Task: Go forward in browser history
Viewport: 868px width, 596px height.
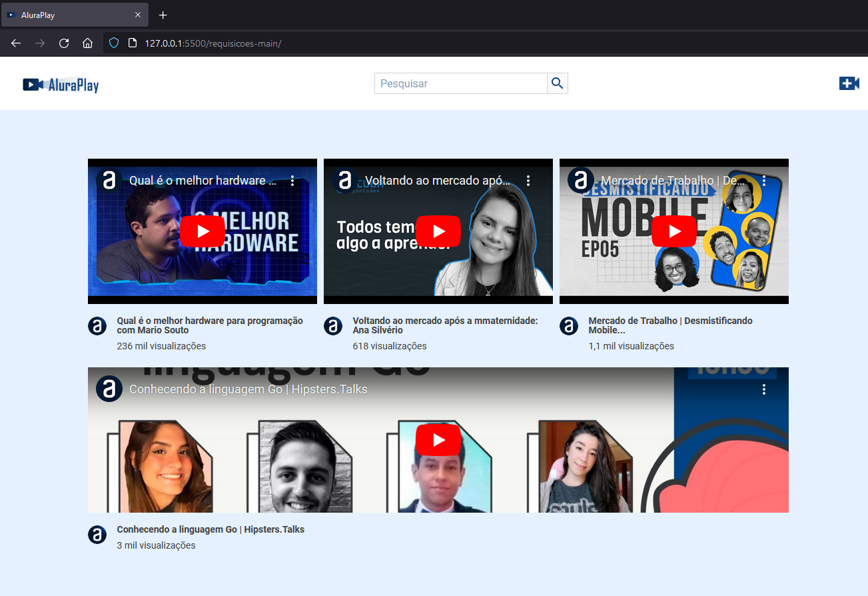Action: (x=40, y=43)
